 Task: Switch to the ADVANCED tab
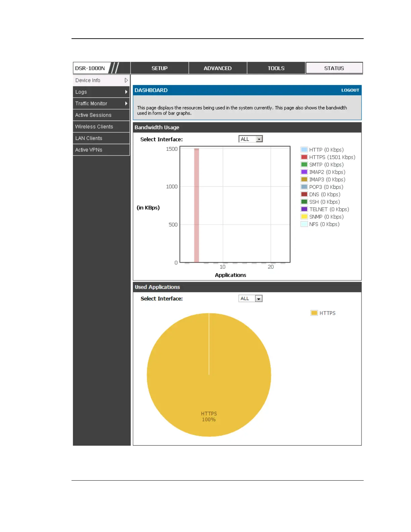(218, 68)
